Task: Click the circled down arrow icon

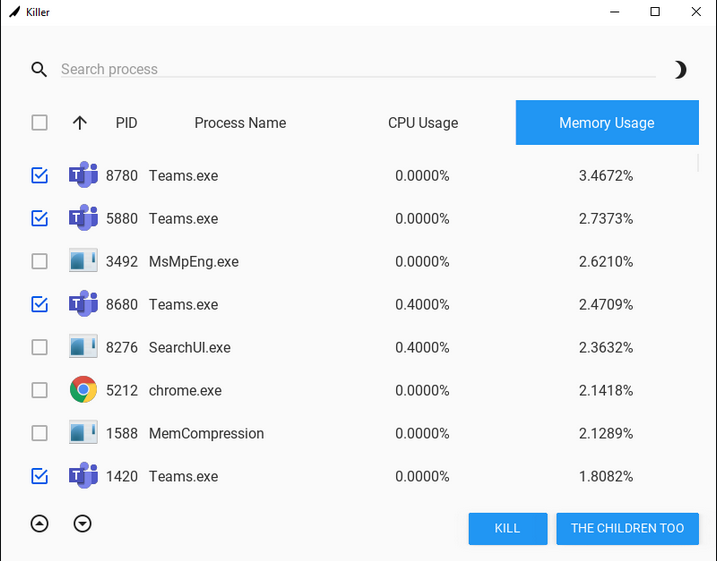Action: [x=82, y=524]
